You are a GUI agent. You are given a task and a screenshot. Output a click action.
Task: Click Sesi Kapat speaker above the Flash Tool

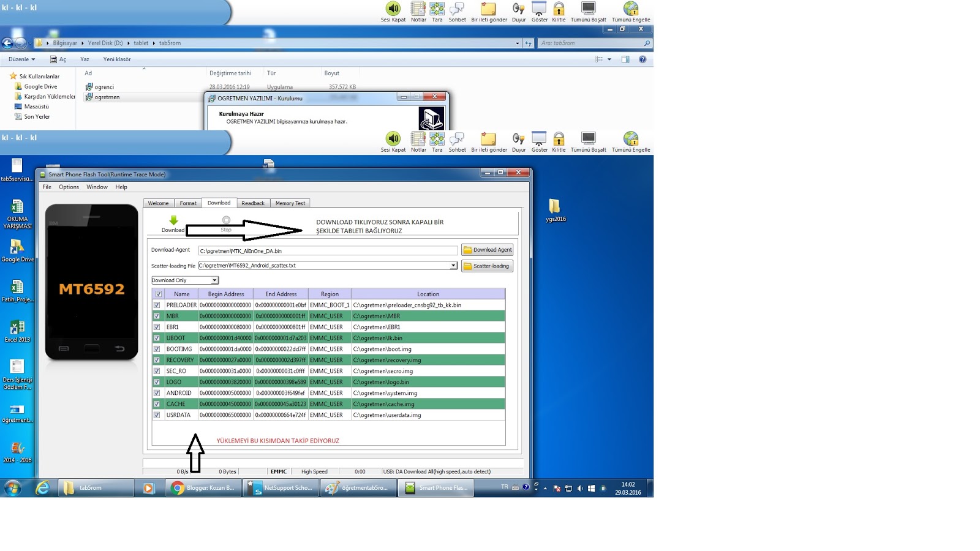point(393,142)
